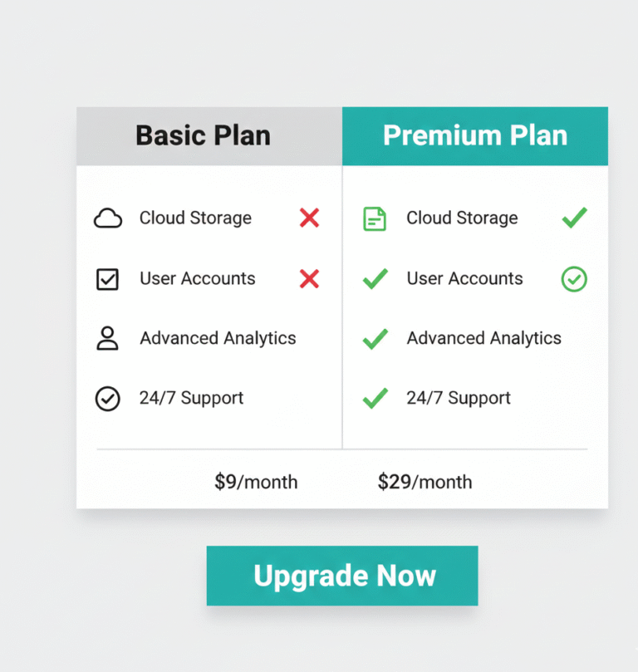Image resolution: width=638 pixels, height=672 pixels.
Task: Click the cloud icon in Basic Plan
Action: pos(108,218)
